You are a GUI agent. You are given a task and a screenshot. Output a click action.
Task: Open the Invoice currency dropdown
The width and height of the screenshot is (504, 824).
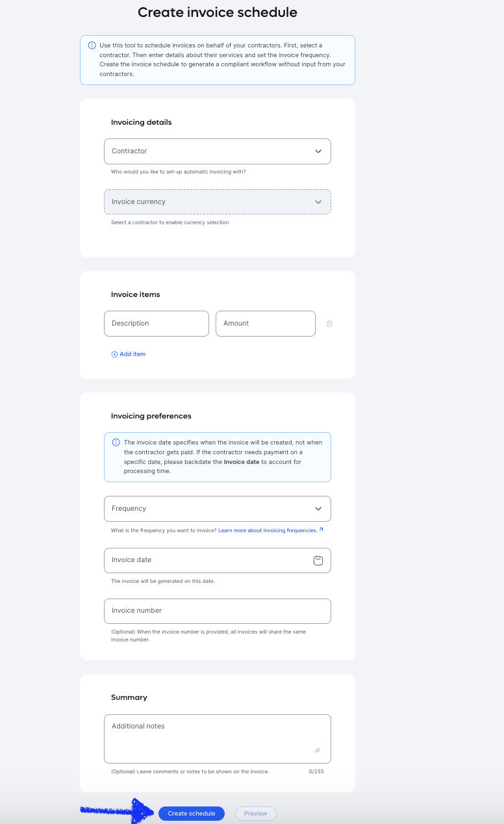pos(218,201)
